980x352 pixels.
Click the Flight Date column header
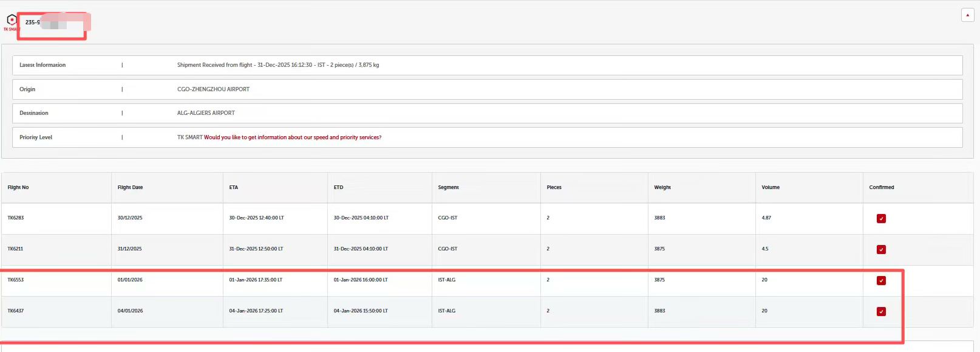pos(130,187)
